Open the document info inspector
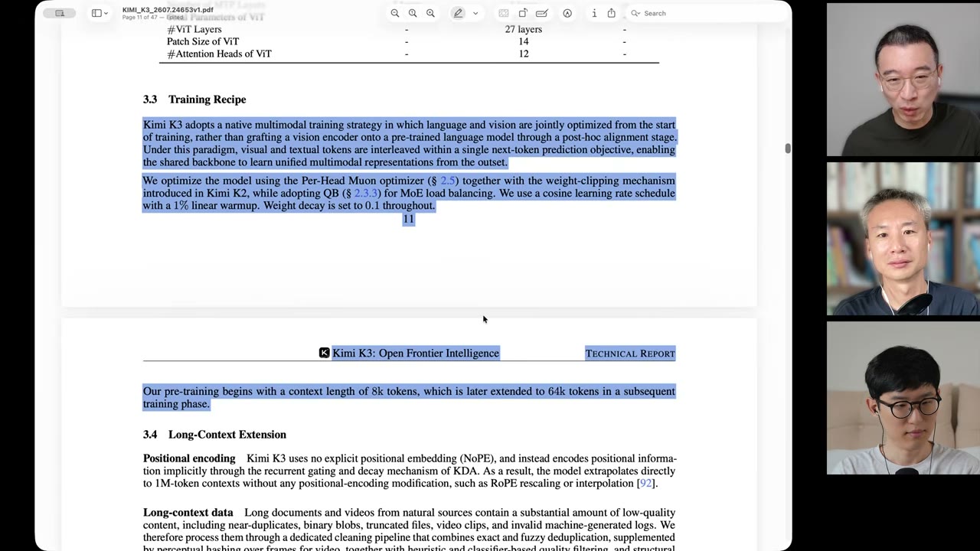Screen dimensions: 980x551 point(594,13)
